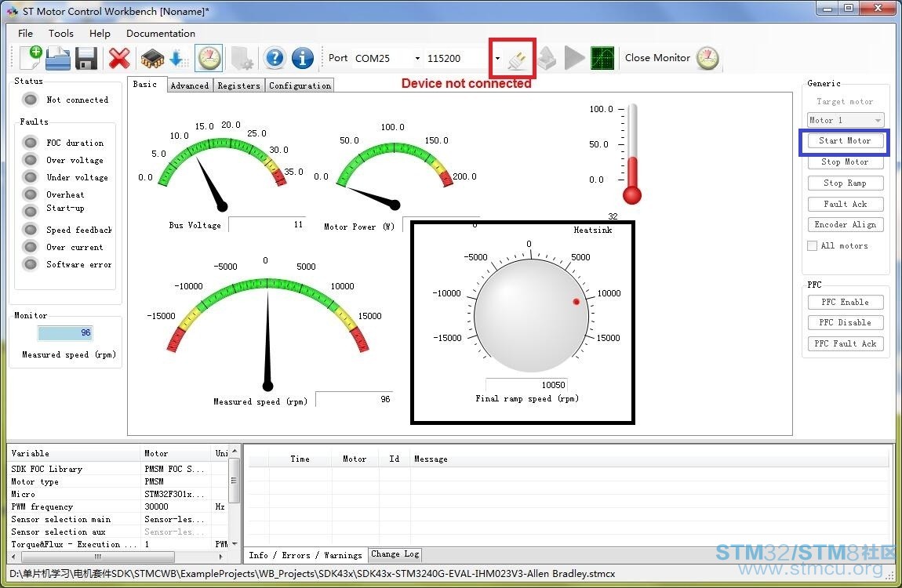902x588 pixels.
Task: Click the Variable column header
Action: [x=74, y=453]
